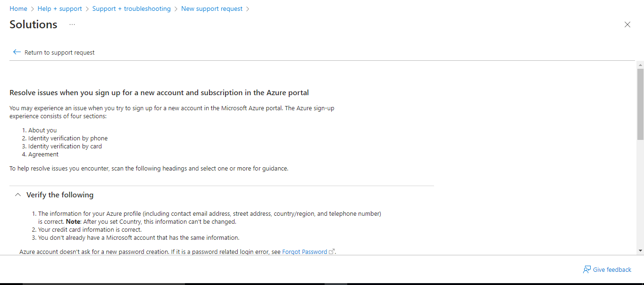This screenshot has width=644, height=285.
Task: Toggle the Verify the following disclosure header
Action: coord(60,194)
